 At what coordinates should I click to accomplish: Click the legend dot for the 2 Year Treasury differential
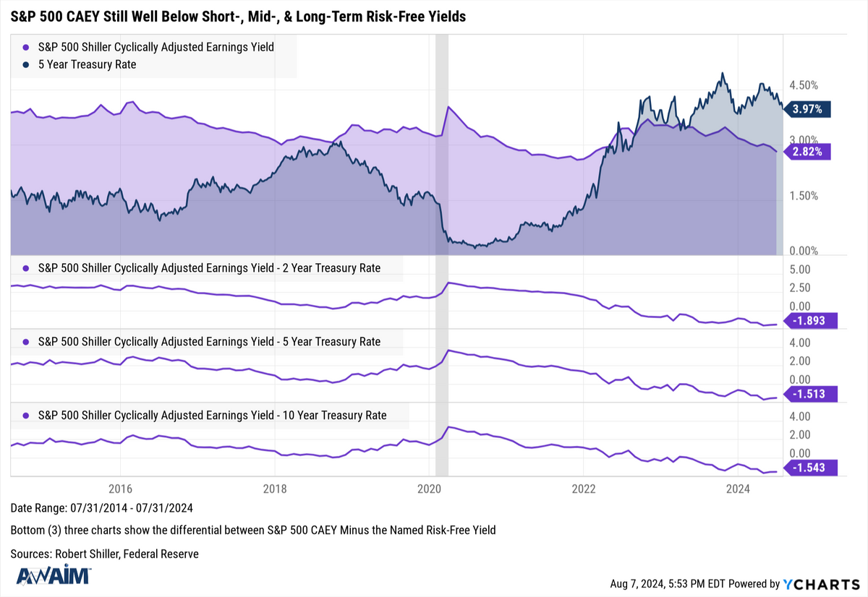click(25, 268)
